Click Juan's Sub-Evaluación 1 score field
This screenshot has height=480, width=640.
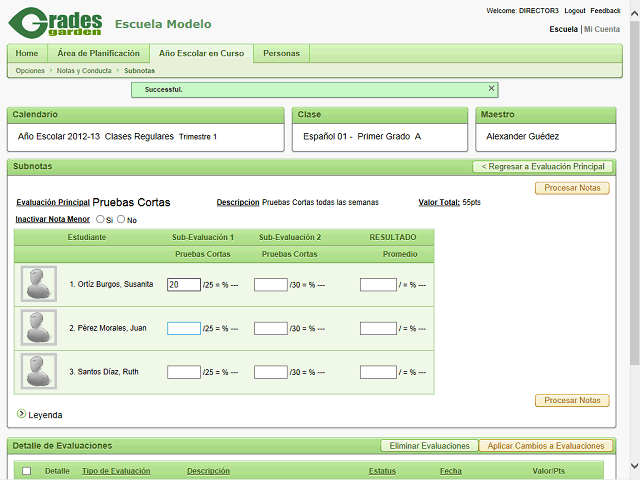pos(184,328)
